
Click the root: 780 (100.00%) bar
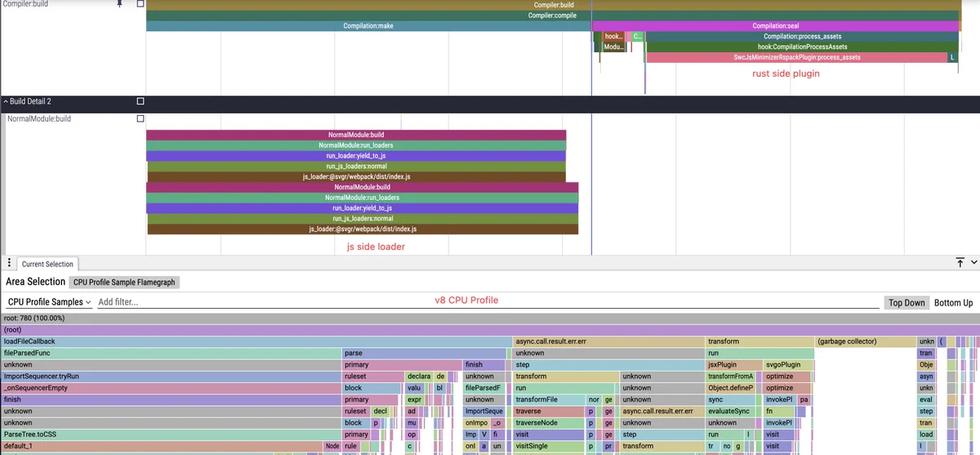point(490,319)
